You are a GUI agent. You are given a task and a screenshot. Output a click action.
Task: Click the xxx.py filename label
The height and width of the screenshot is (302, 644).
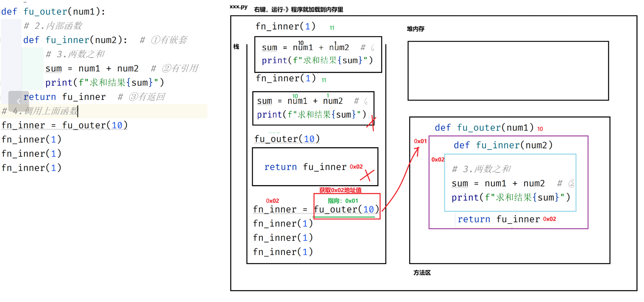pyautogui.click(x=238, y=7)
